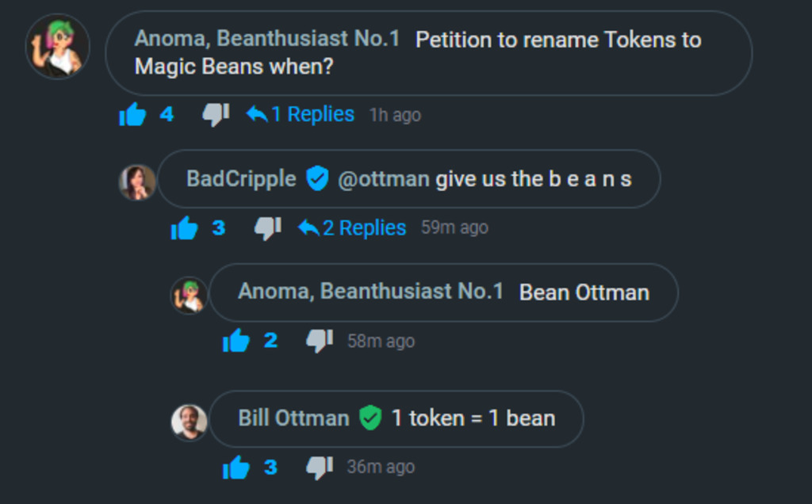Thumbs up BadCripple's give us the beans reply
The width and height of the screenshot is (812, 504).
pos(184,227)
